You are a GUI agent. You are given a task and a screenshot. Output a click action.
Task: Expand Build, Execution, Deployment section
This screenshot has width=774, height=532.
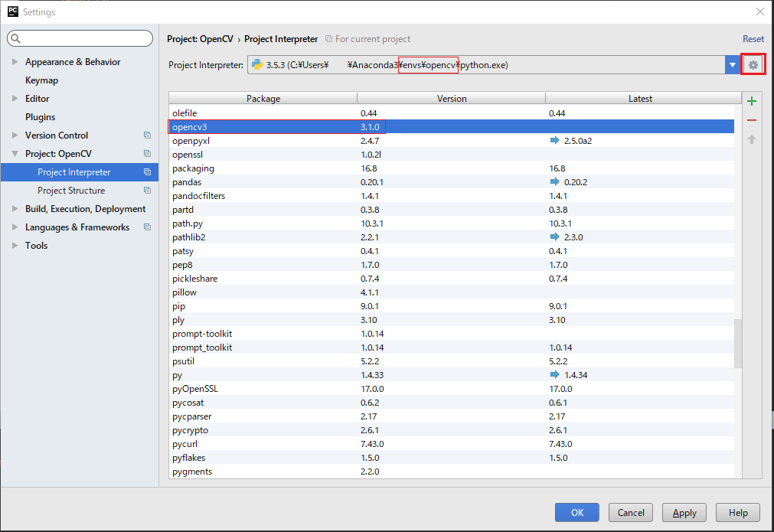(x=15, y=209)
